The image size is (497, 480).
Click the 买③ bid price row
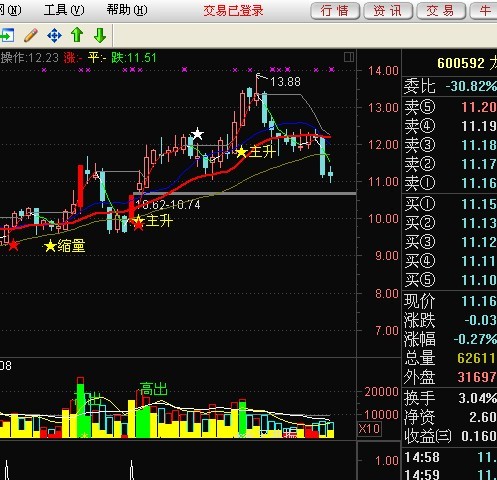pyautogui.click(x=450, y=242)
